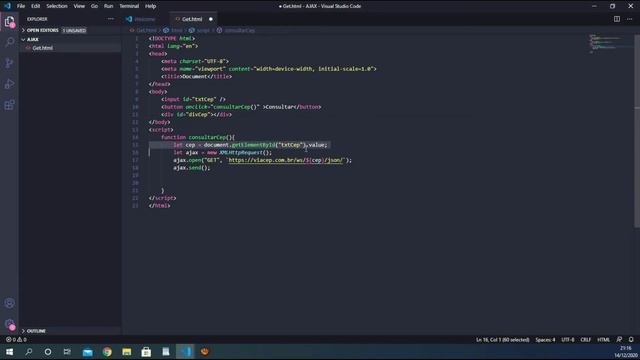Open the Run menu
The width and height of the screenshot is (640, 360).
(108, 6)
